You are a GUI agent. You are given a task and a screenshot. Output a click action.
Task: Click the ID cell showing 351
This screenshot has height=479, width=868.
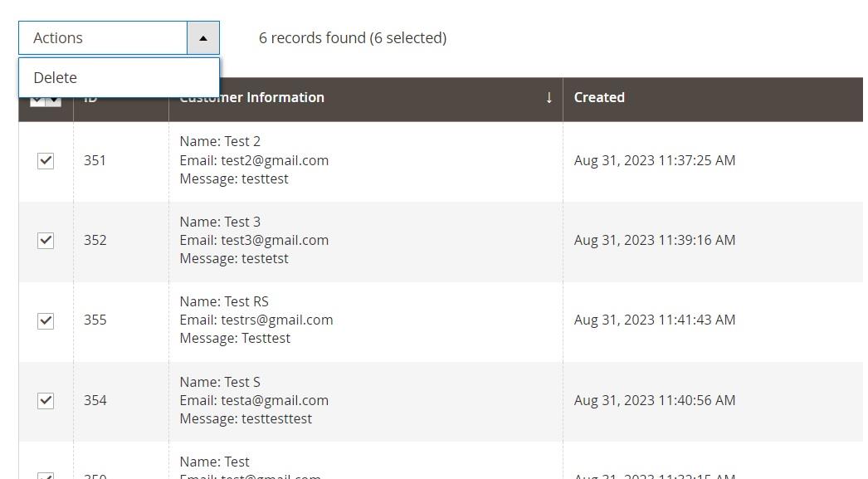pos(95,161)
